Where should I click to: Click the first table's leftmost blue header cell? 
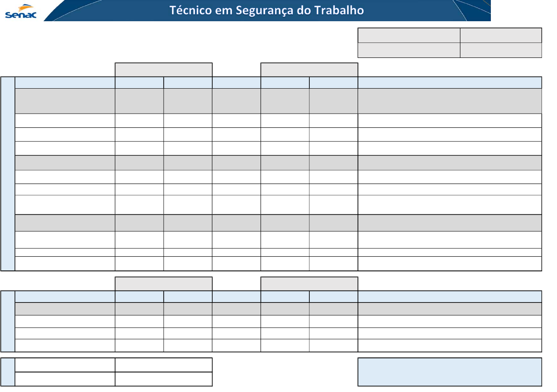point(65,83)
